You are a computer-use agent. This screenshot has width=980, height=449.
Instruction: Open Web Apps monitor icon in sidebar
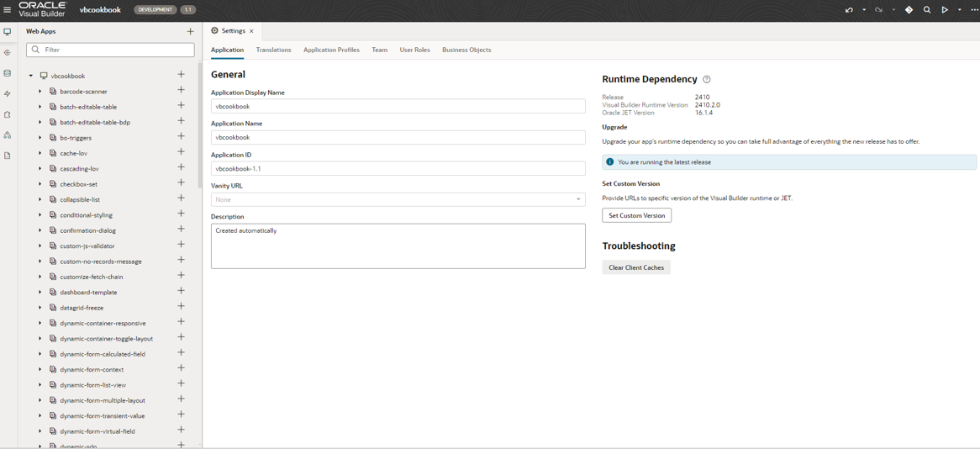(8, 32)
